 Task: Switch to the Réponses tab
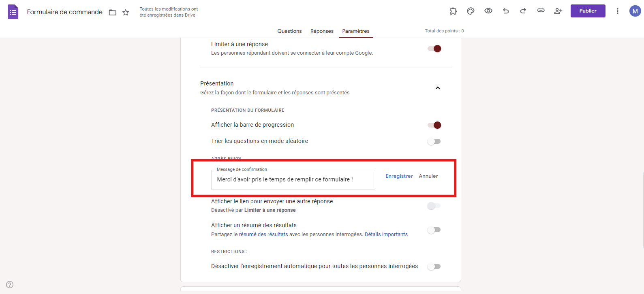click(x=322, y=31)
